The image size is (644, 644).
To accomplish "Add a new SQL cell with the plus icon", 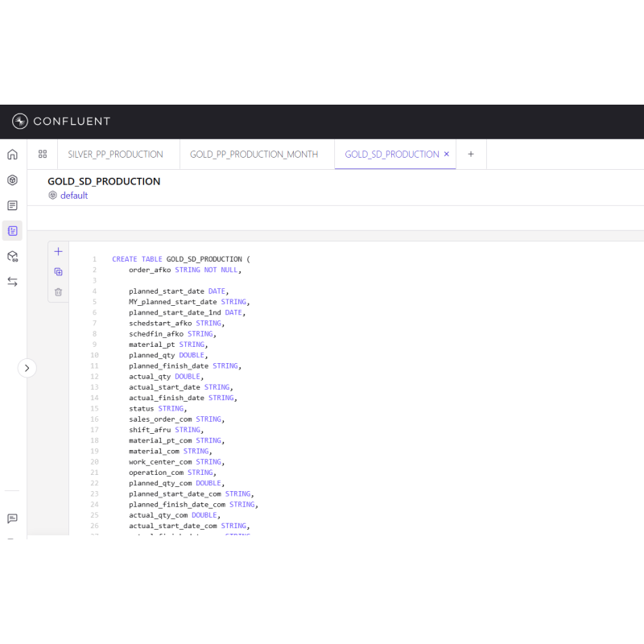I will point(58,251).
